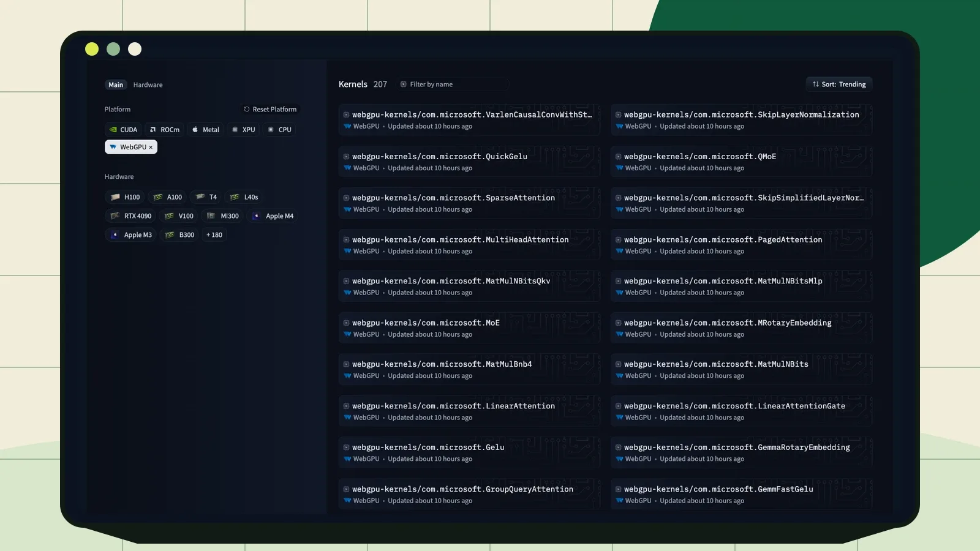
Task: Click the GPU card icon on H100
Action: click(115, 197)
